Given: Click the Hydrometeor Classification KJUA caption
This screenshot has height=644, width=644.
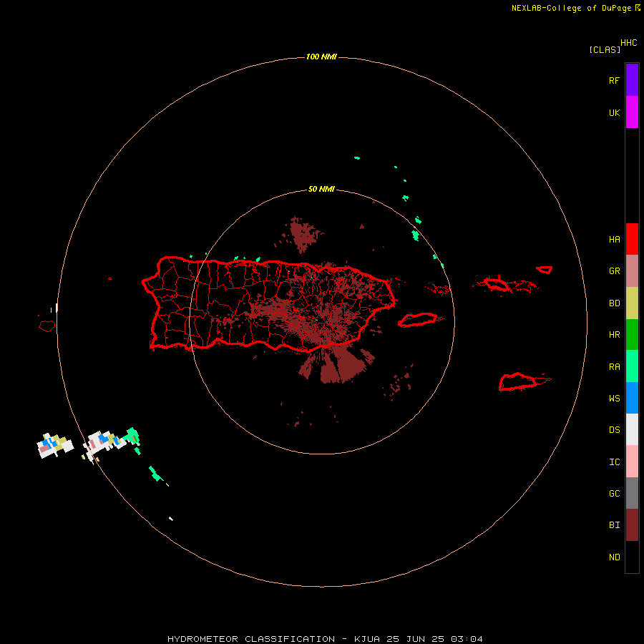Looking at the screenshot, I should click(x=325, y=639).
